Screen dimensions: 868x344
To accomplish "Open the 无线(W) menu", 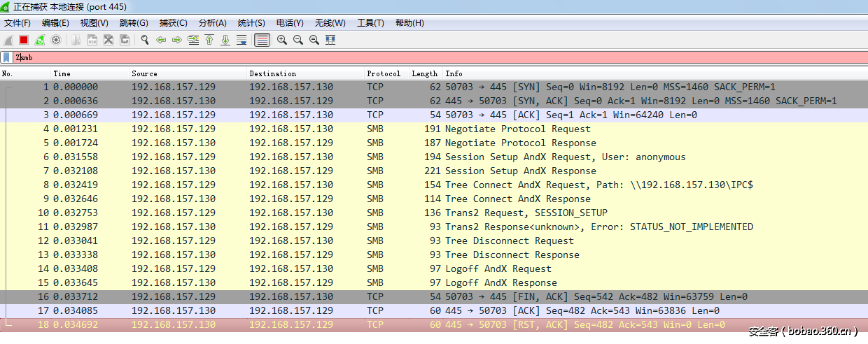I will click(330, 23).
